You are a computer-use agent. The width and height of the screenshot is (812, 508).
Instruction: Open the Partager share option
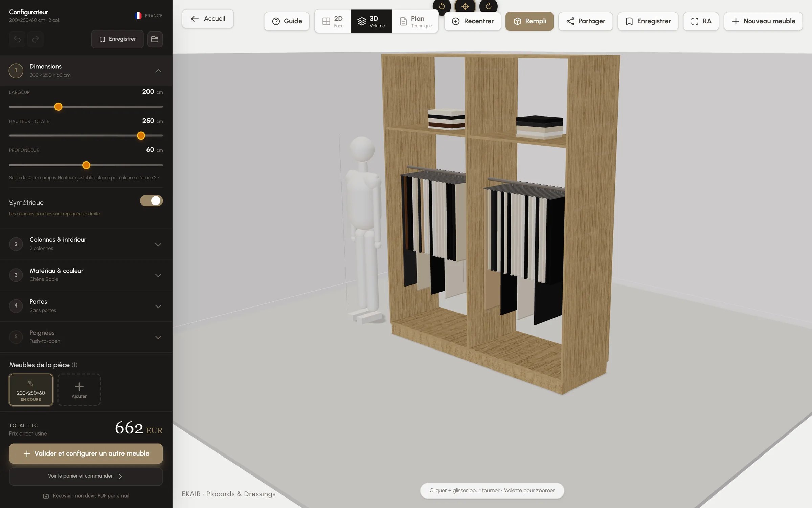coord(586,21)
